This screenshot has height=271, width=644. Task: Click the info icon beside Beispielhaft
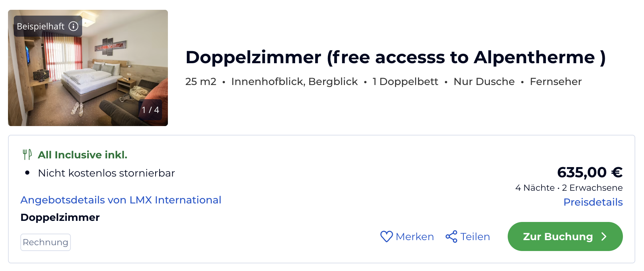(x=73, y=26)
